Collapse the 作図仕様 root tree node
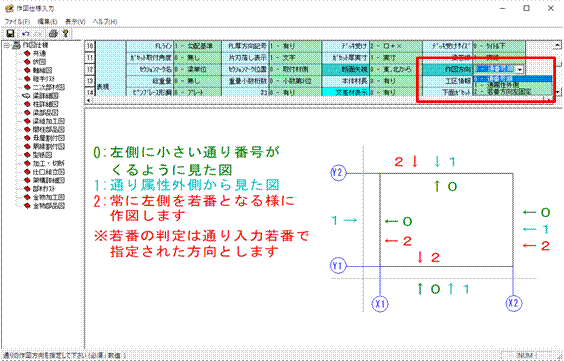This screenshot has height=361, width=564. (x=6, y=45)
